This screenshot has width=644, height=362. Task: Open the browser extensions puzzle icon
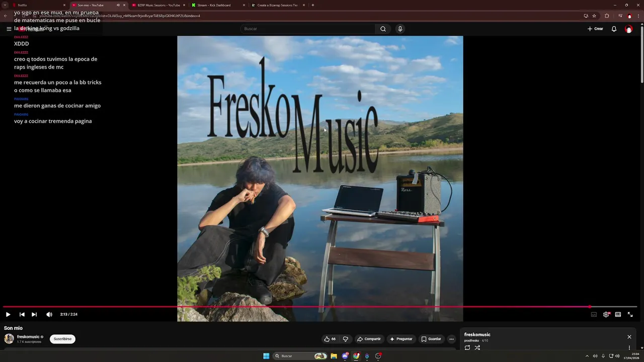607,16
